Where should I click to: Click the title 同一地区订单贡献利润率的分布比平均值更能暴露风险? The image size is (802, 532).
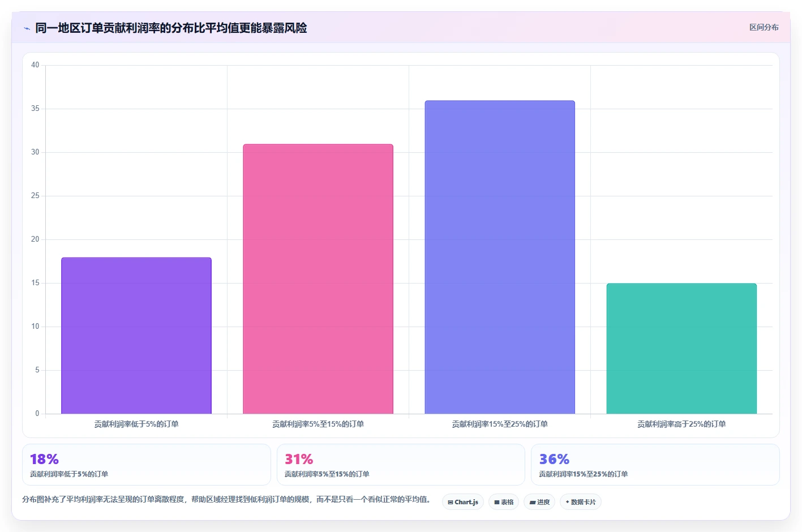[171, 28]
